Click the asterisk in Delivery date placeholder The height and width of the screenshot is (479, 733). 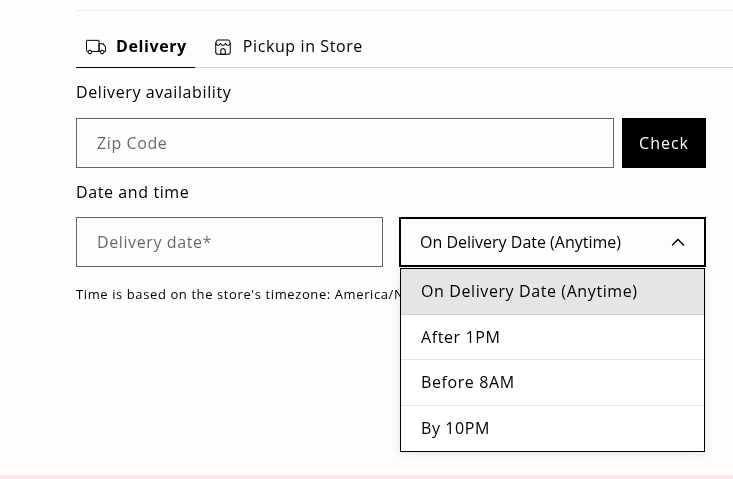click(x=207, y=241)
